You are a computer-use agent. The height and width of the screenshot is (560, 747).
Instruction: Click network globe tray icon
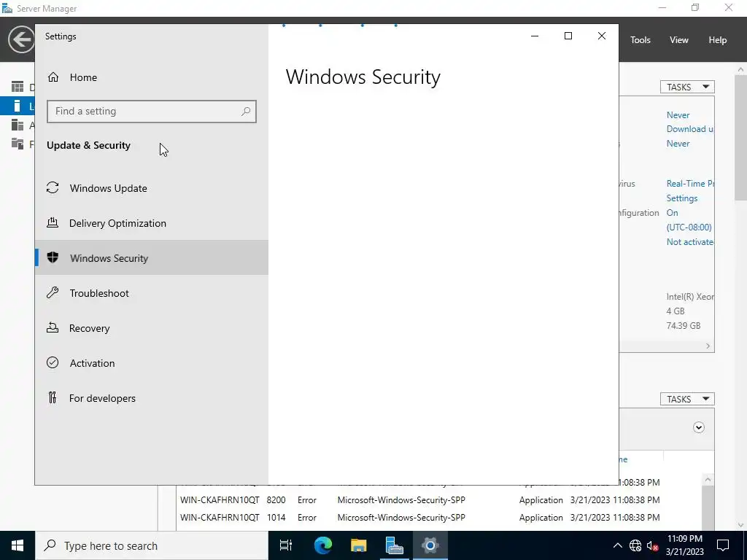point(635,545)
